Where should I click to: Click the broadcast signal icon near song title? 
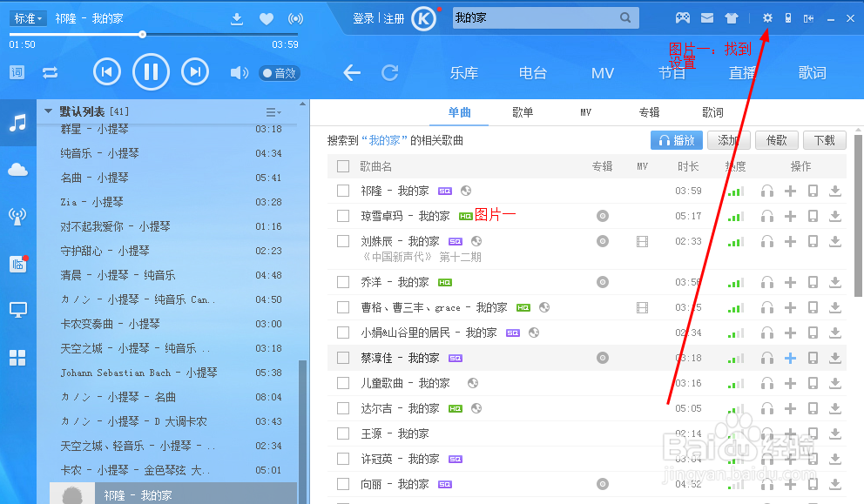click(295, 19)
